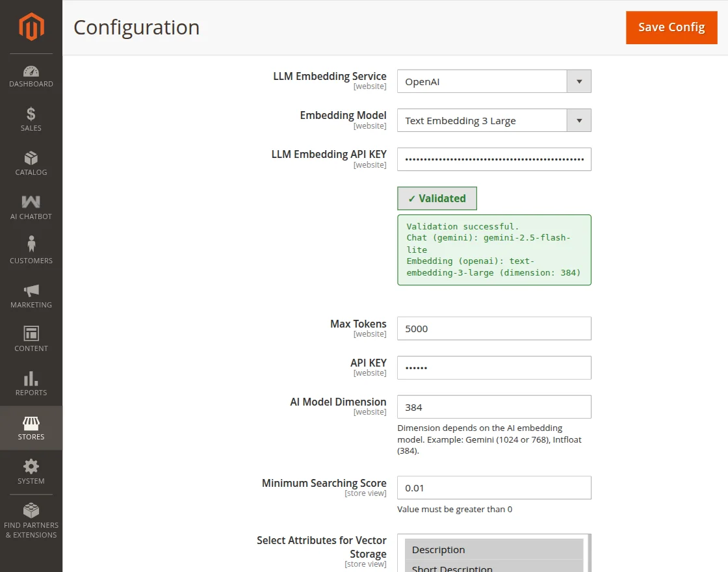
Task: Click the Max Tokens input field
Action: (x=494, y=329)
